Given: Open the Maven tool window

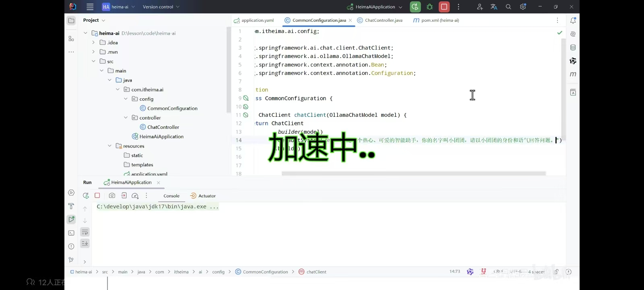Looking at the screenshot, I should click(573, 74).
